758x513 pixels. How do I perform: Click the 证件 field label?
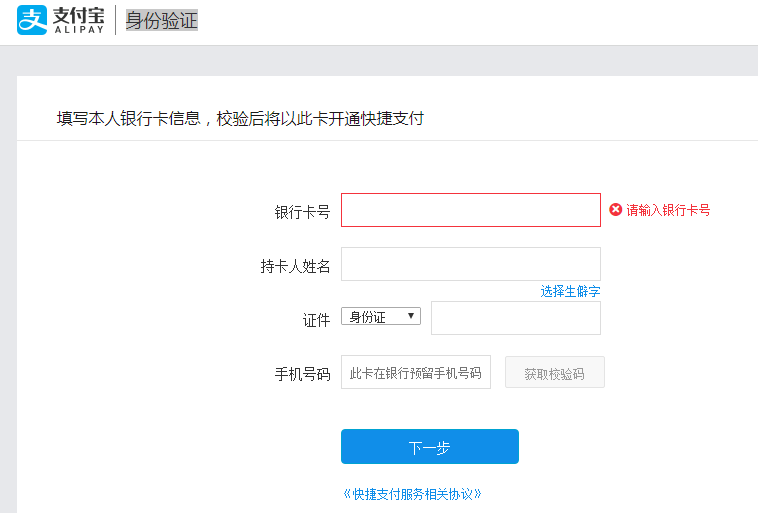pyautogui.click(x=316, y=320)
